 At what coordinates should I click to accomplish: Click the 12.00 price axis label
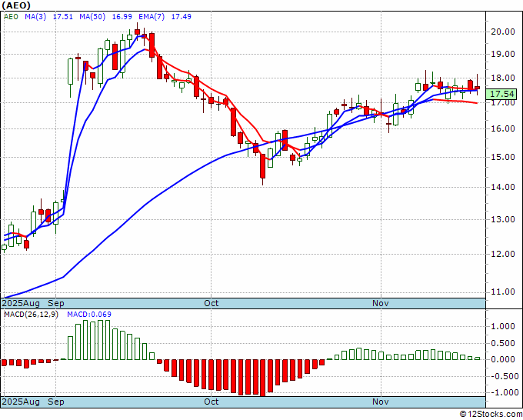pos(503,254)
